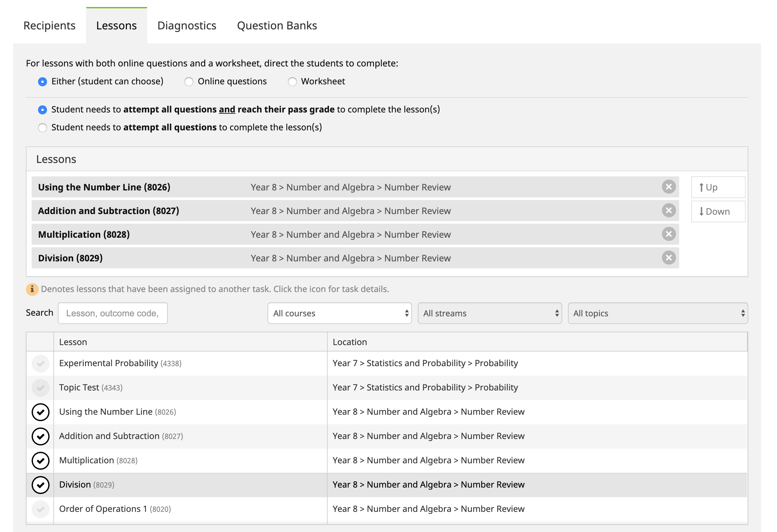Open the All topics dropdown
This screenshot has height=532, width=777.
[658, 313]
